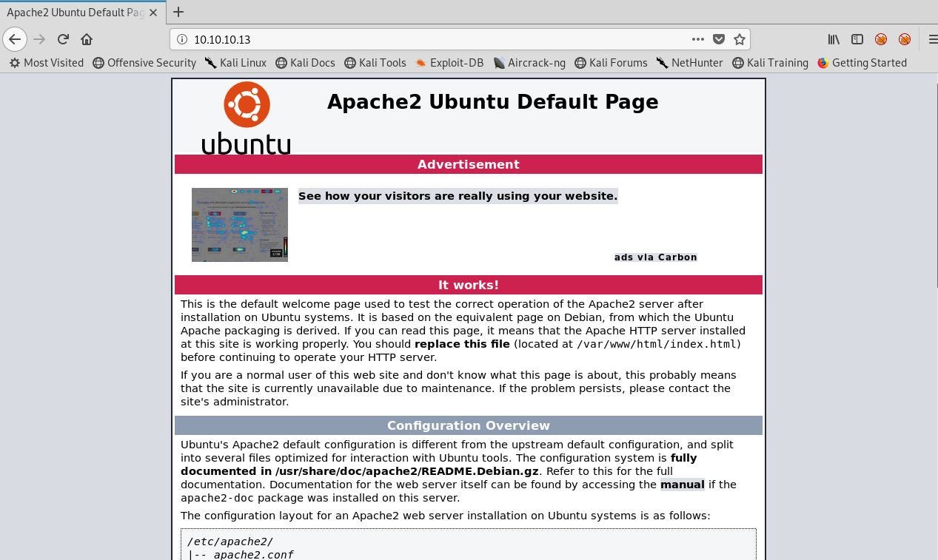Save page to Pocket
The width and height of the screenshot is (938, 560).
(x=718, y=39)
